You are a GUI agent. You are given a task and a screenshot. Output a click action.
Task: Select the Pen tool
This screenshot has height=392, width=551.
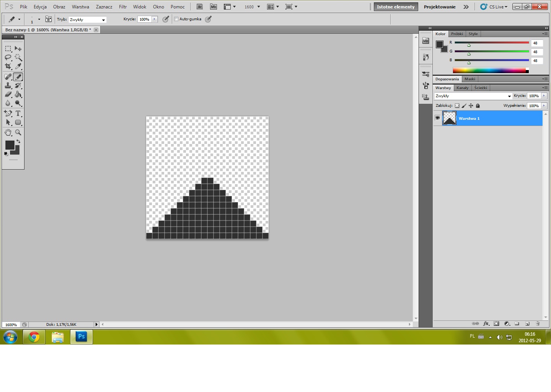[x=8, y=113]
